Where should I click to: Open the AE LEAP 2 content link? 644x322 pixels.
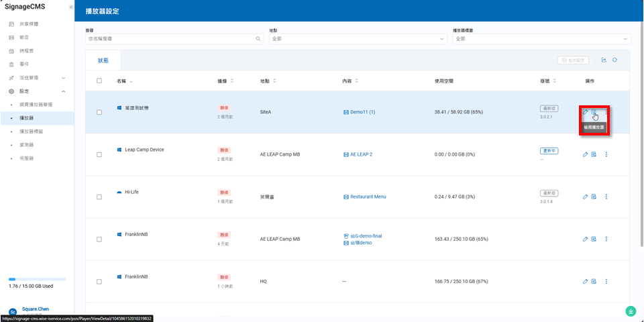click(361, 154)
